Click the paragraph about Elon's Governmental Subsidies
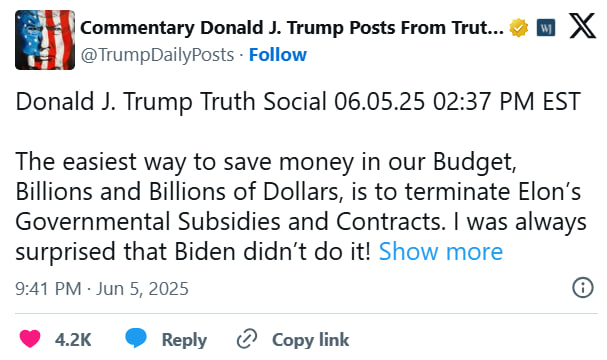The width and height of the screenshot is (607, 360). [301, 206]
